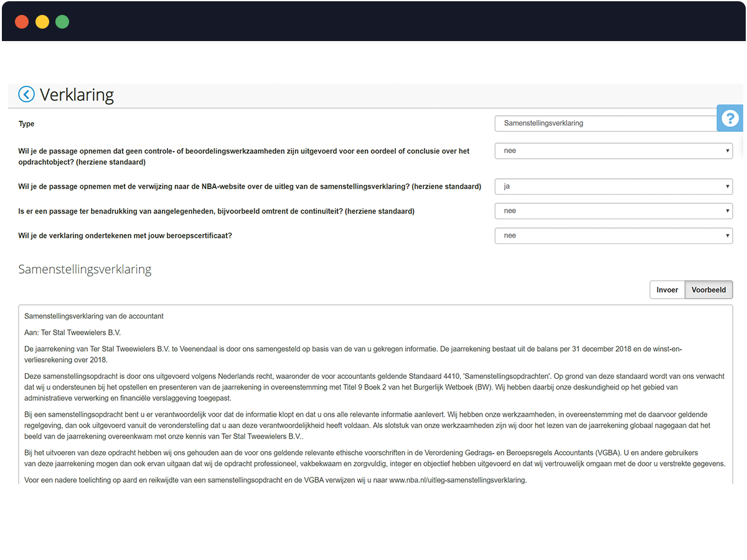Click the sentence referencing www.nba.nl/uitleg-samenstellingsverklaring

click(275, 480)
